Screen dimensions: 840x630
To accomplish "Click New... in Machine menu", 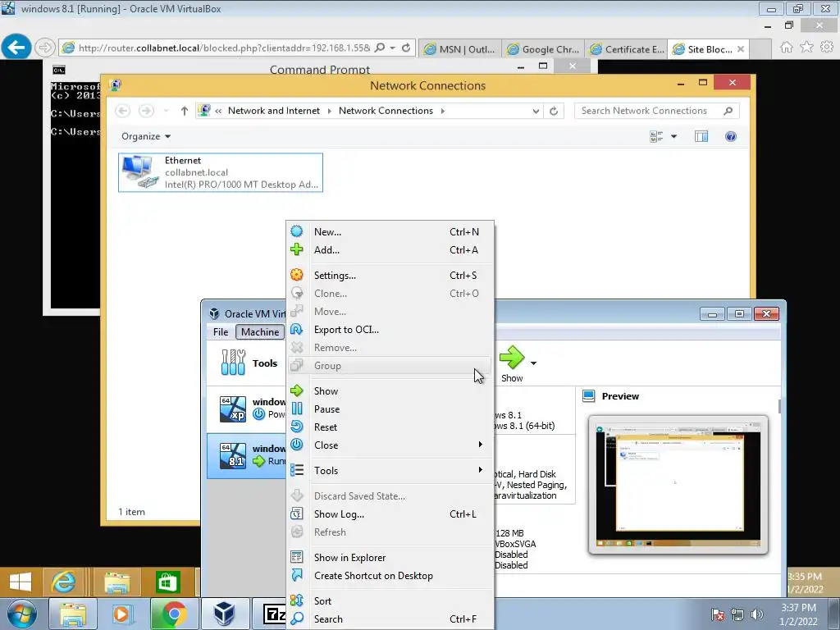I will click(390, 232).
